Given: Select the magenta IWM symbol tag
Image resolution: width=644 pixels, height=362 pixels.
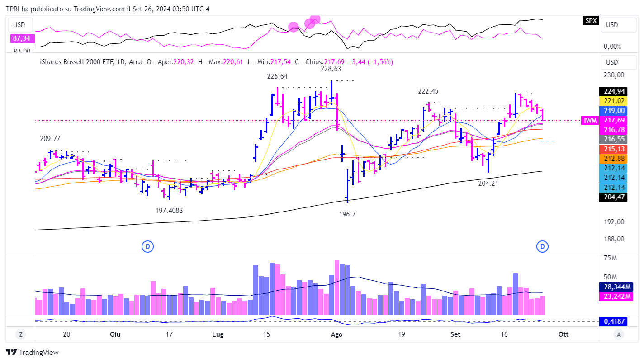Looking at the screenshot, I should click(590, 120).
